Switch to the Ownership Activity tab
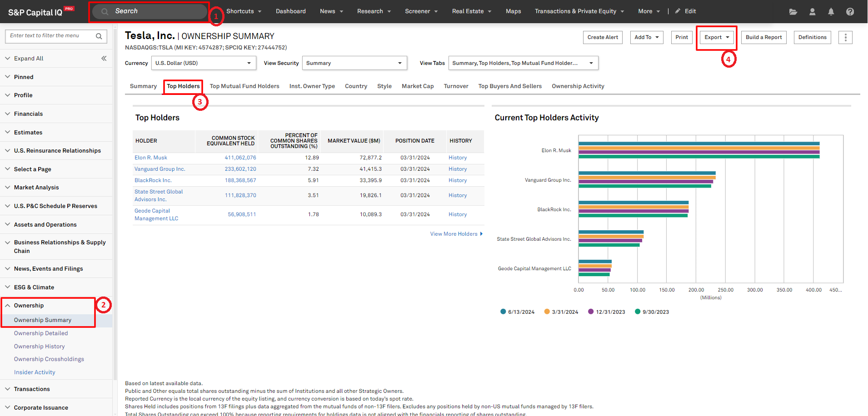The width and height of the screenshot is (868, 416). [578, 86]
